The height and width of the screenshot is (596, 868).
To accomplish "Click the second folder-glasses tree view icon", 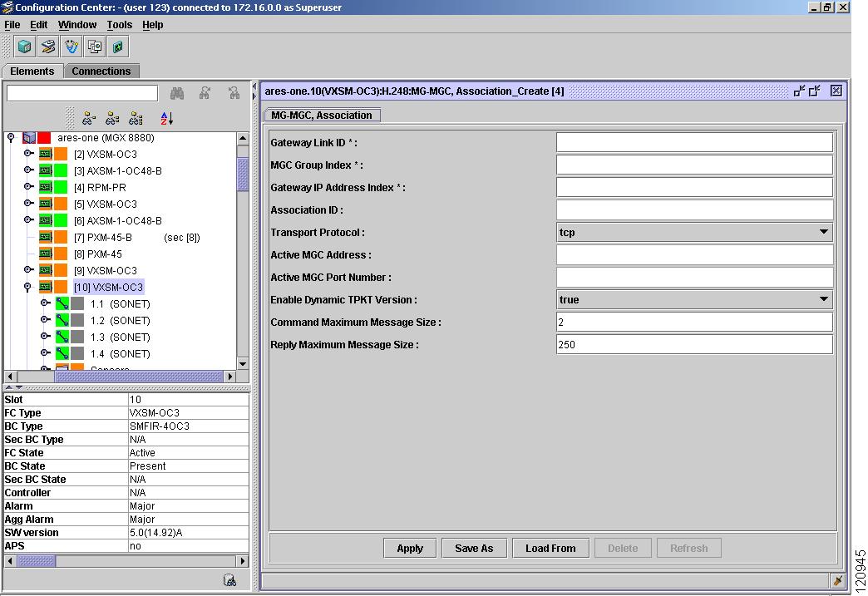I will point(112,118).
